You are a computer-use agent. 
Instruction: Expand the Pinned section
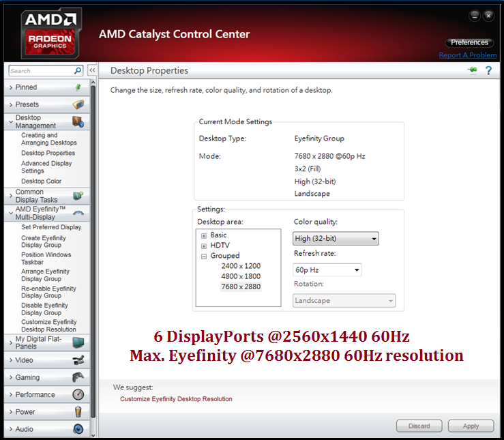coord(11,87)
